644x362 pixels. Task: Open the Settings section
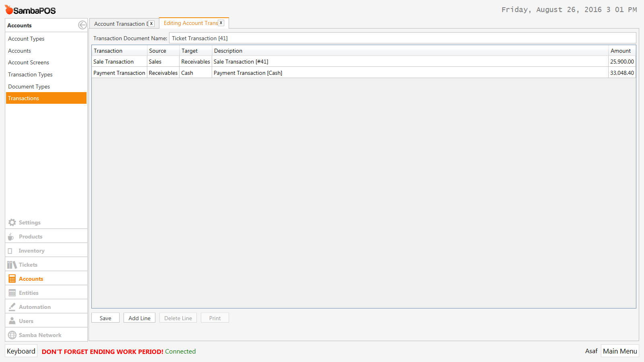pos(46,222)
